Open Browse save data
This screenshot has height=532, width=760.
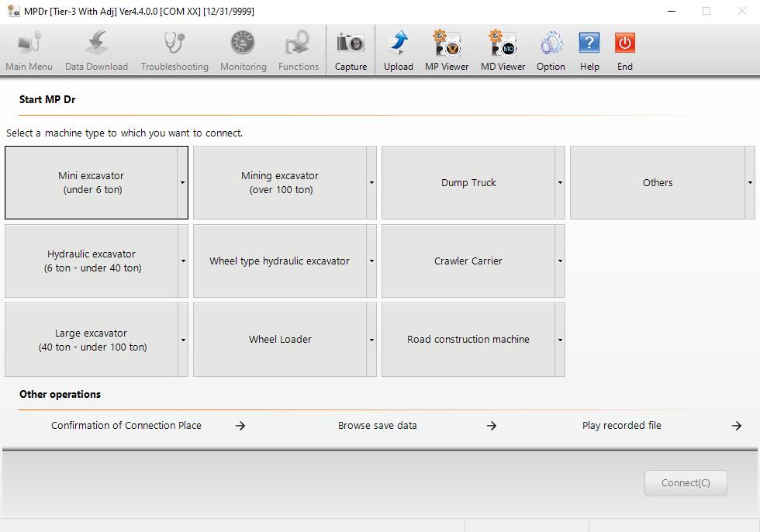[377, 425]
